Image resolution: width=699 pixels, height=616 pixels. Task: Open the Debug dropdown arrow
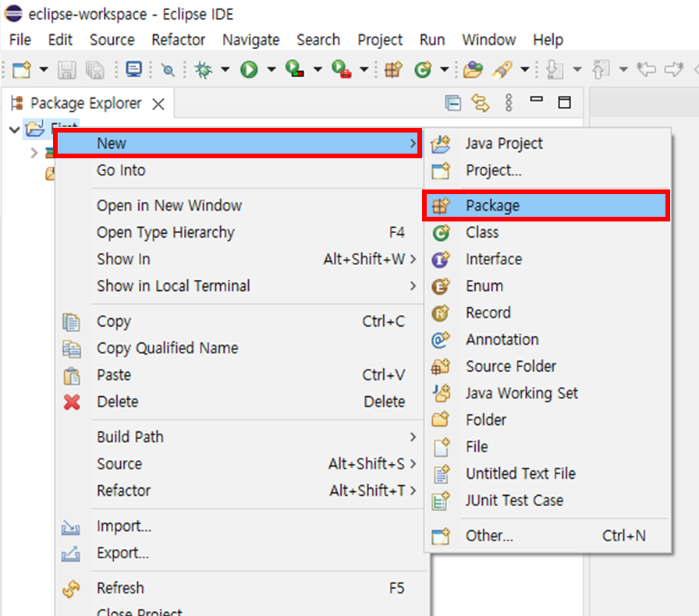tap(225, 69)
